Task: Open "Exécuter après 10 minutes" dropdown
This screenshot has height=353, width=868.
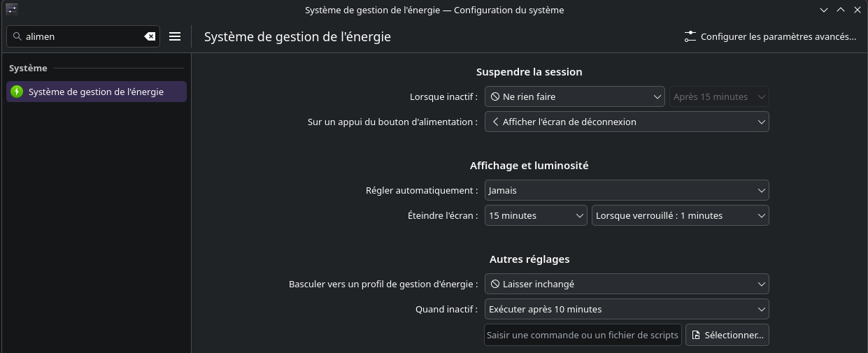Action: click(627, 309)
